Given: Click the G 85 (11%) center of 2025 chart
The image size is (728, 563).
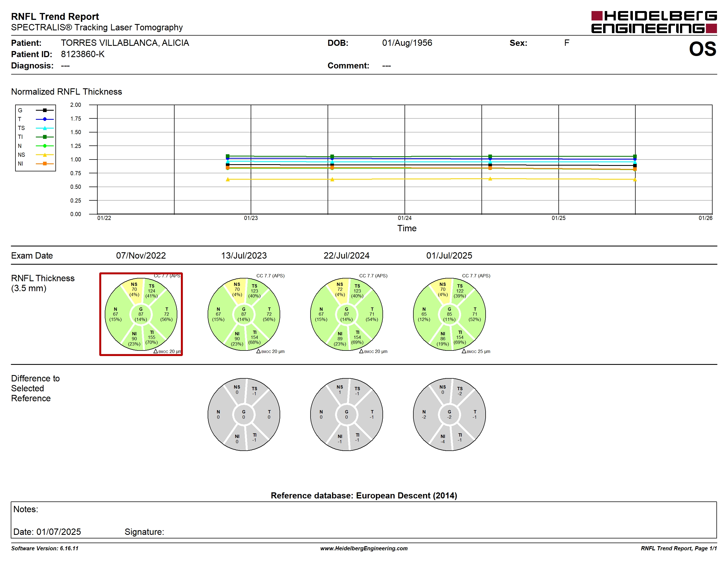Looking at the screenshot, I should 449,314.
